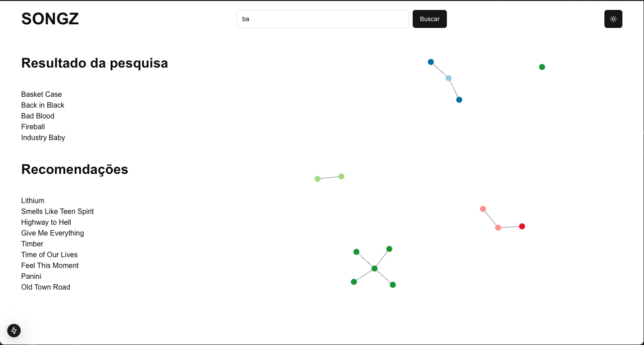
Task: Select Basket Case from search results
Action: 41,94
